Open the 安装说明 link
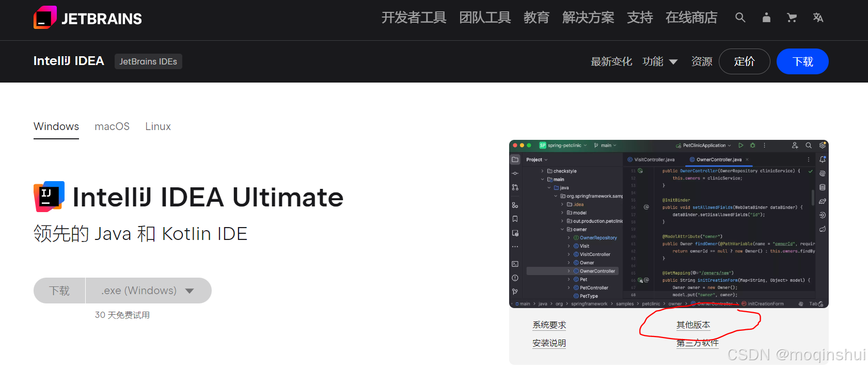Image resolution: width=868 pixels, height=370 pixels. [x=549, y=343]
